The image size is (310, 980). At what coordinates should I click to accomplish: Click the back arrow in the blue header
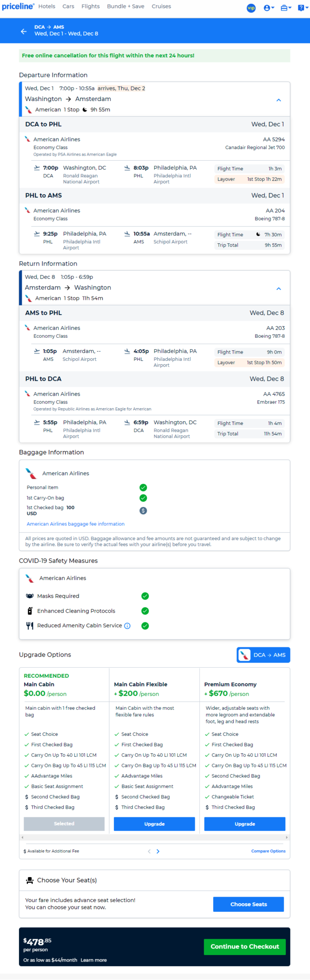pos(24,31)
